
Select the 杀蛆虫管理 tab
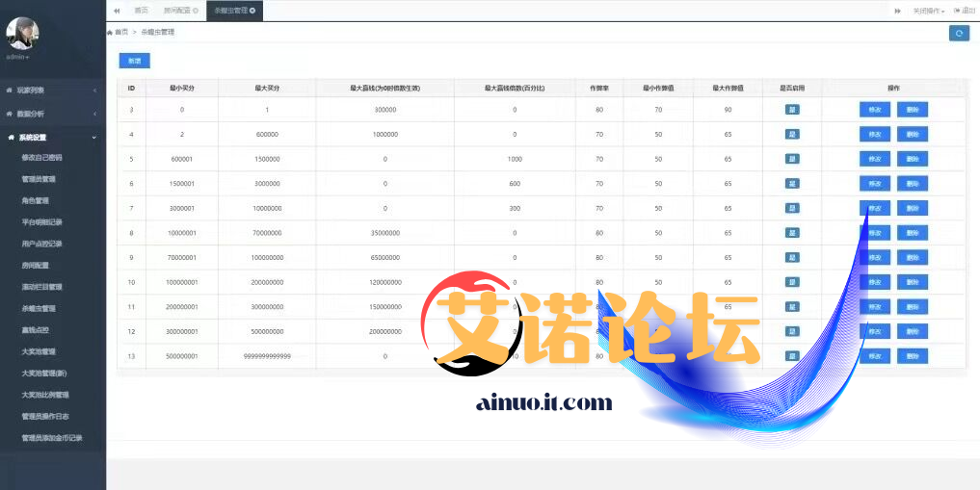pos(234,11)
